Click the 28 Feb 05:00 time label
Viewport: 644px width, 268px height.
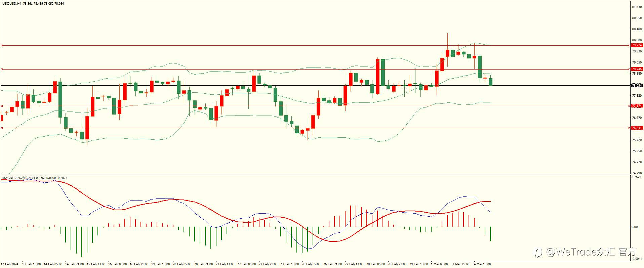click(x=375, y=264)
